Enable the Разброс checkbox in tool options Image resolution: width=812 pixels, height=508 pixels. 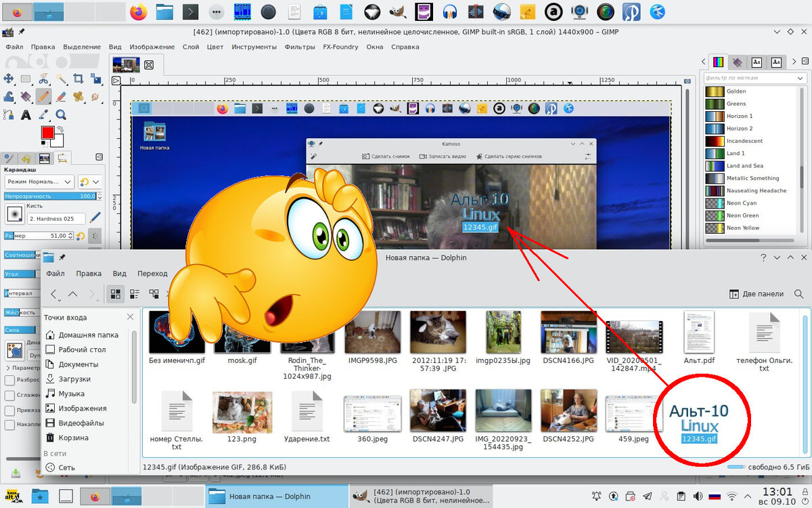(x=9, y=381)
